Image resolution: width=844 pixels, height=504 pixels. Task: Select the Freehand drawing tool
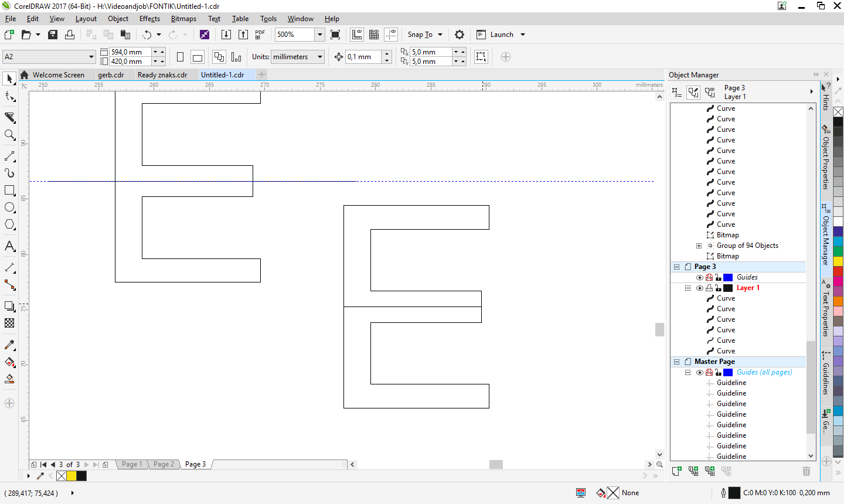coord(9,156)
